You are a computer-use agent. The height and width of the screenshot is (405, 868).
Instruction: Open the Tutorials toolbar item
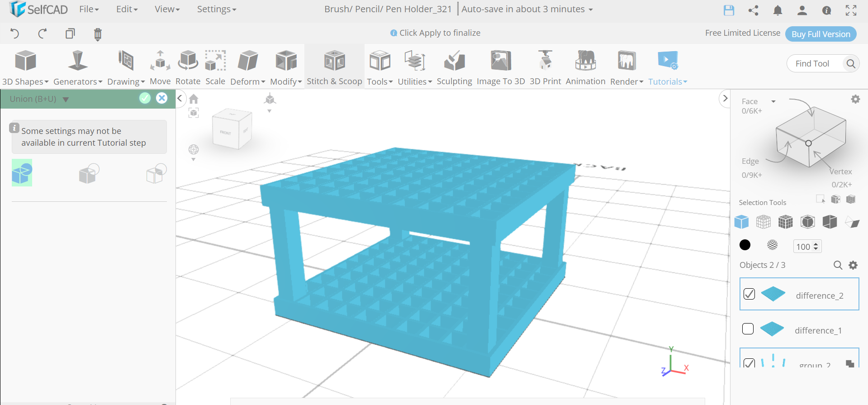(668, 67)
